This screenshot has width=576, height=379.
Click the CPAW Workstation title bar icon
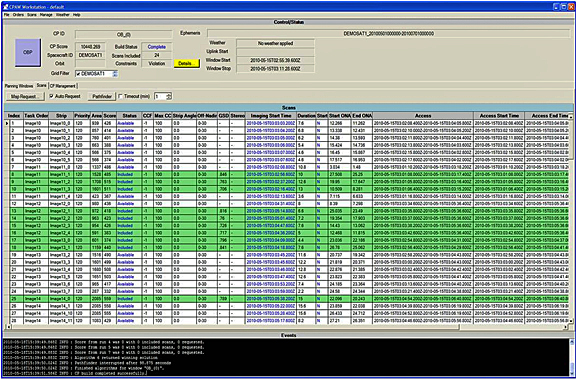click(5, 7)
